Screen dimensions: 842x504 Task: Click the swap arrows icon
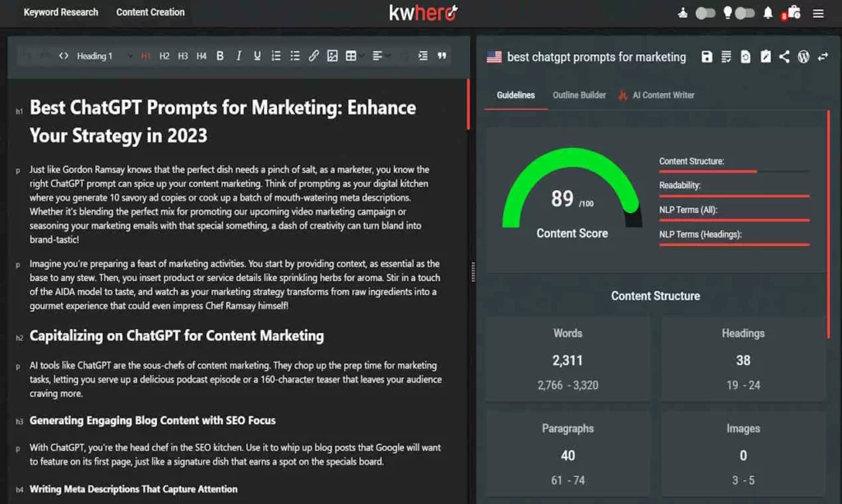pos(822,57)
